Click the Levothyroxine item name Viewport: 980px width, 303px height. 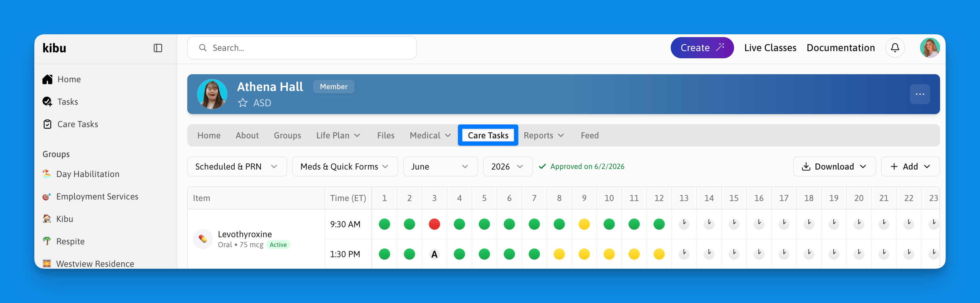(245, 234)
